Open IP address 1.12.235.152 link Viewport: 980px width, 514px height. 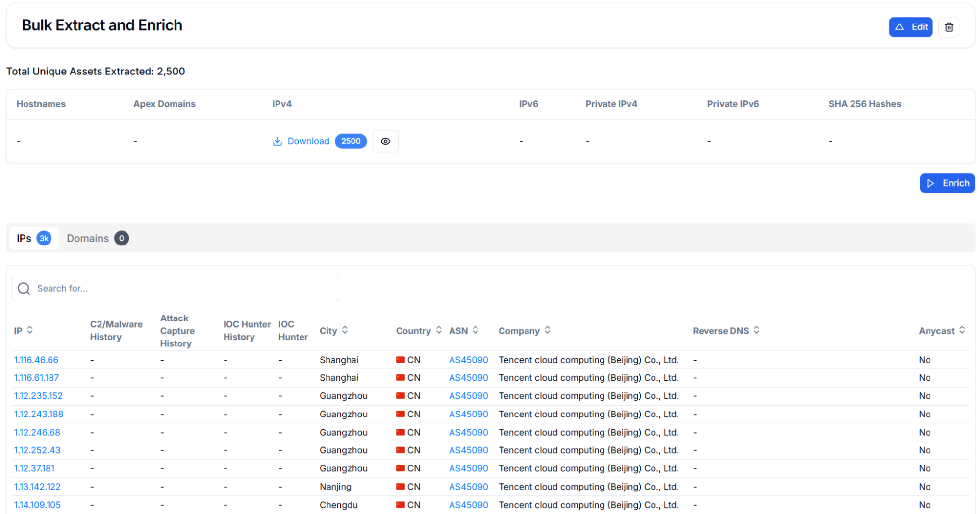click(38, 396)
